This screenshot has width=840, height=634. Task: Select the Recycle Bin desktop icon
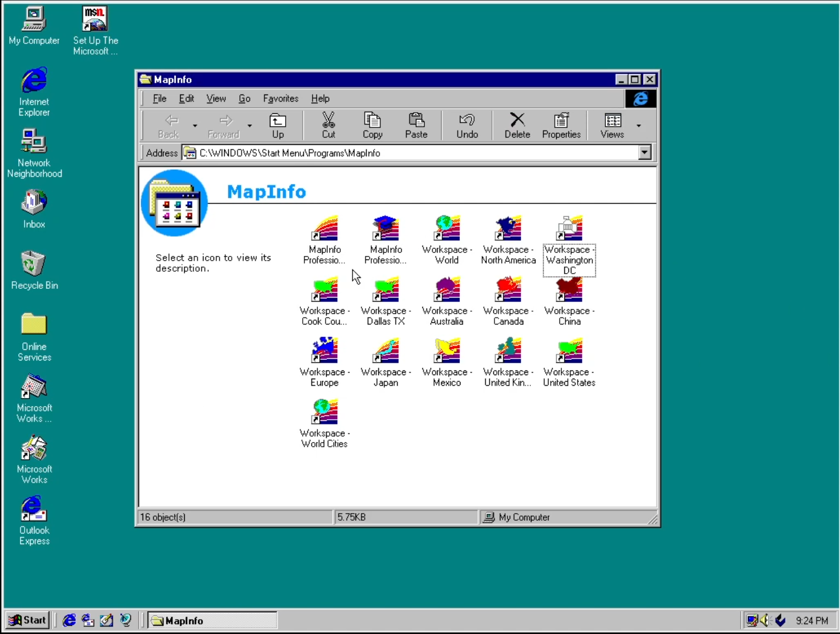pyautogui.click(x=34, y=270)
